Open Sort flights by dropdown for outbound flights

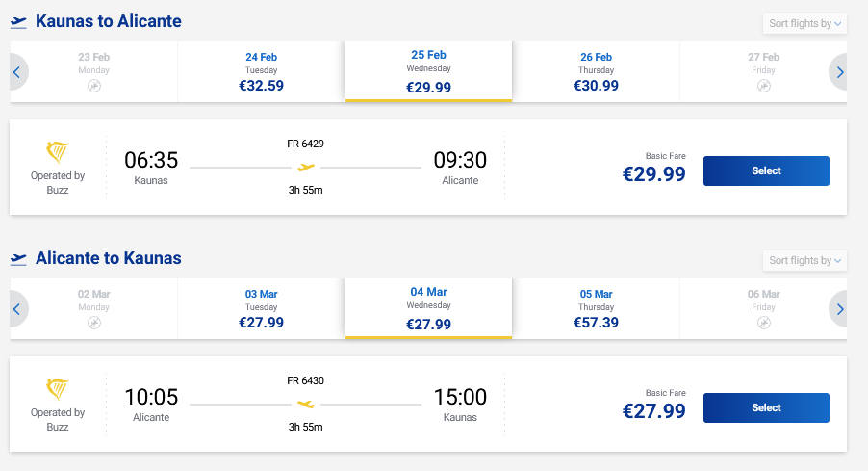click(804, 23)
